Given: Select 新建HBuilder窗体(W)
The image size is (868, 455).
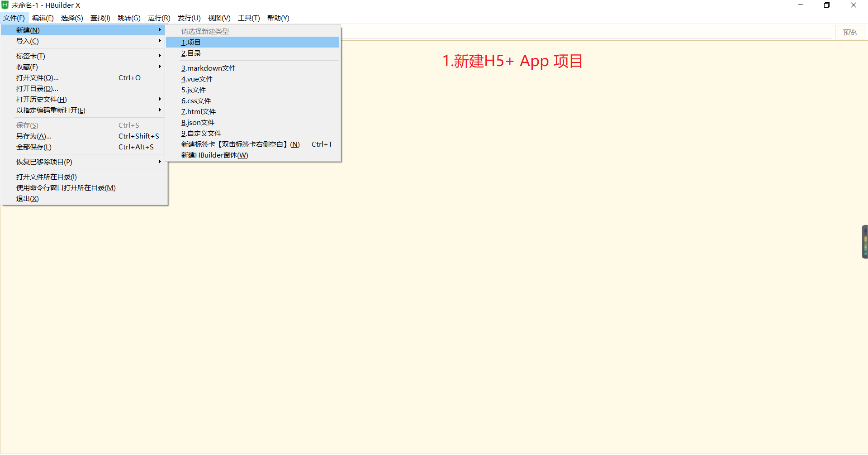Looking at the screenshot, I should click(214, 155).
